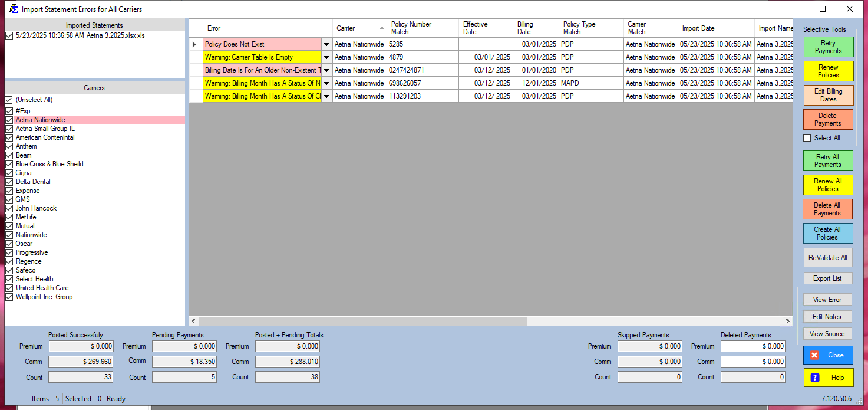Click the Export List button
The width and height of the screenshot is (868, 410).
827,278
